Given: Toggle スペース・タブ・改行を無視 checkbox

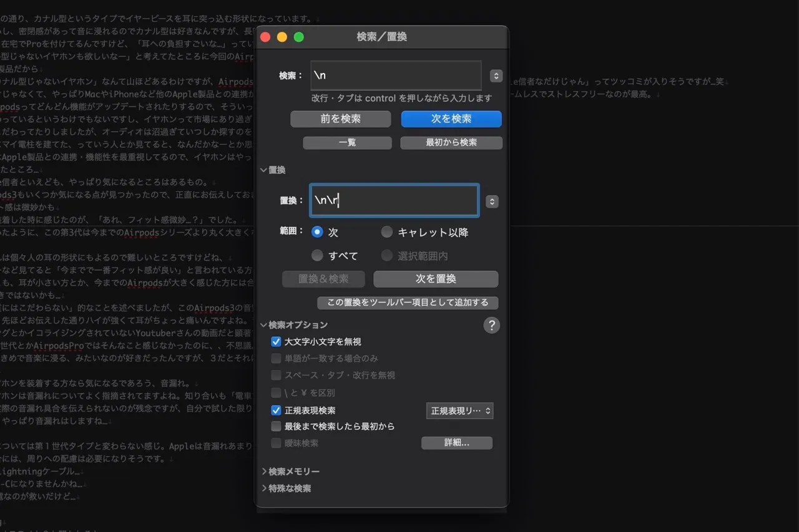Looking at the screenshot, I should pos(276,375).
